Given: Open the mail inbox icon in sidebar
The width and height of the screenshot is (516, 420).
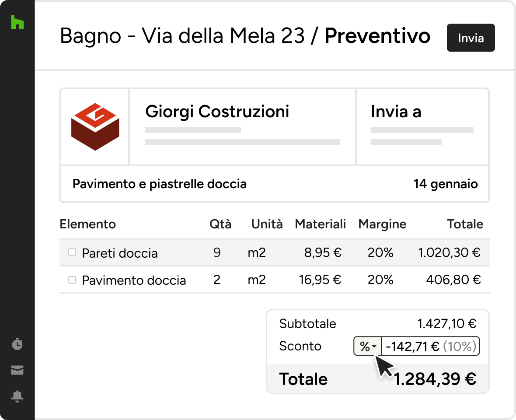Looking at the screenshot, I should pos(17,370).
